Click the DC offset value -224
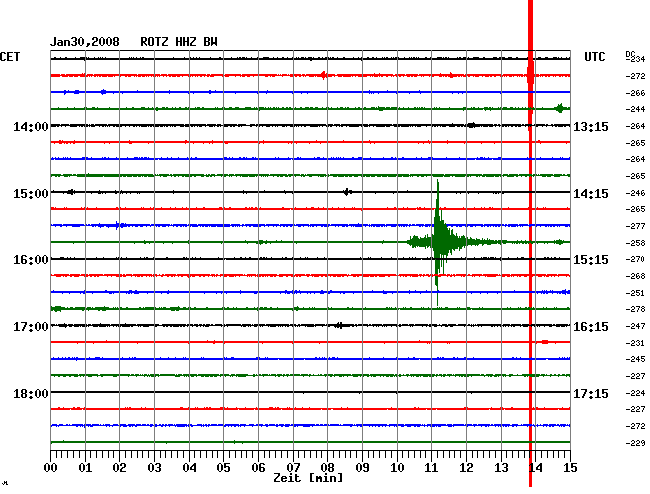The image size is (650, 494). [635, 393]
